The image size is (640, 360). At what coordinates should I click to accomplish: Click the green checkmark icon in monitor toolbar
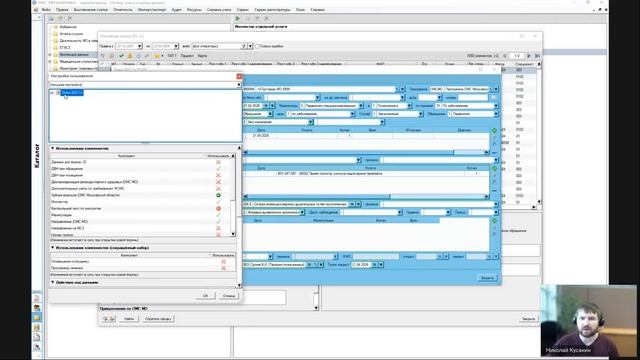tap(121, 56)
